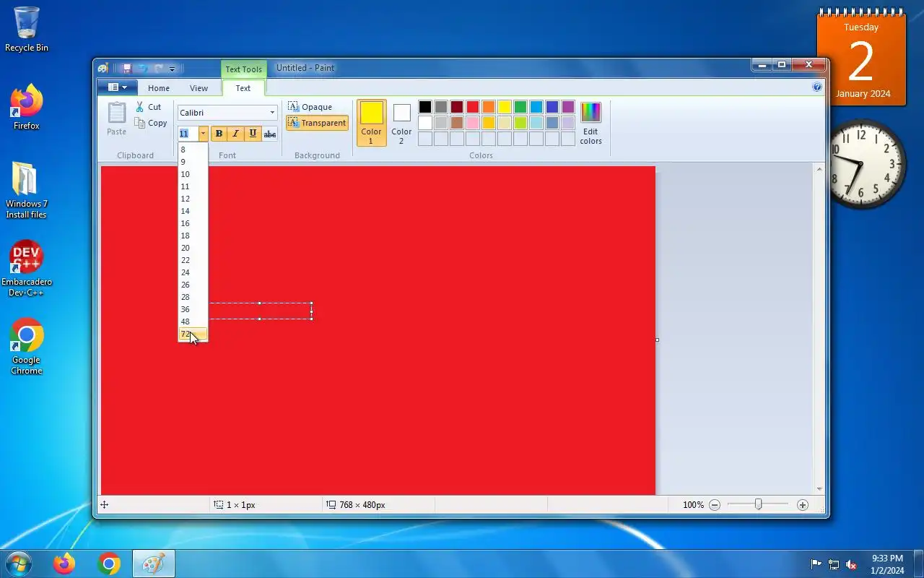Open the Paint application menu button
The image size is (924, 578).
[117, 87]
